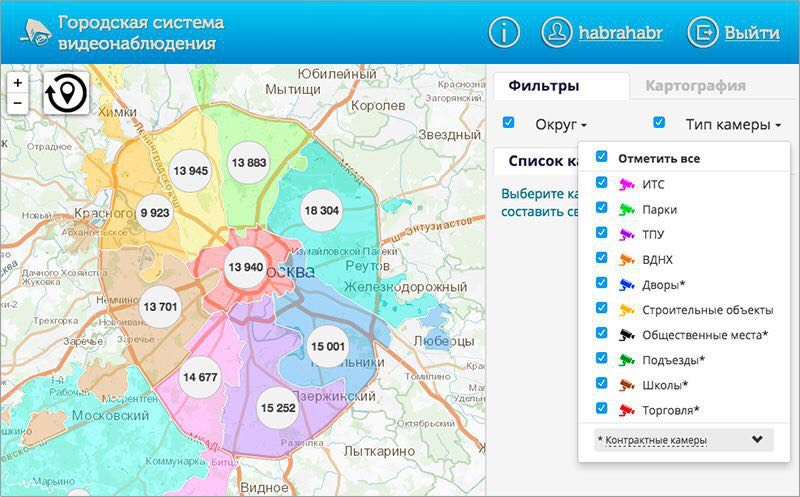Click the Люберцы label on map

pos(444,341)
